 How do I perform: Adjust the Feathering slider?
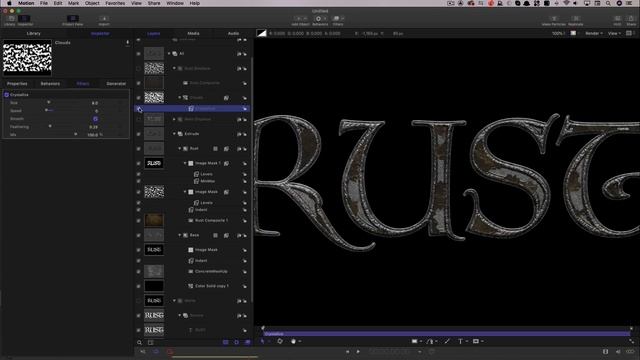50,127
